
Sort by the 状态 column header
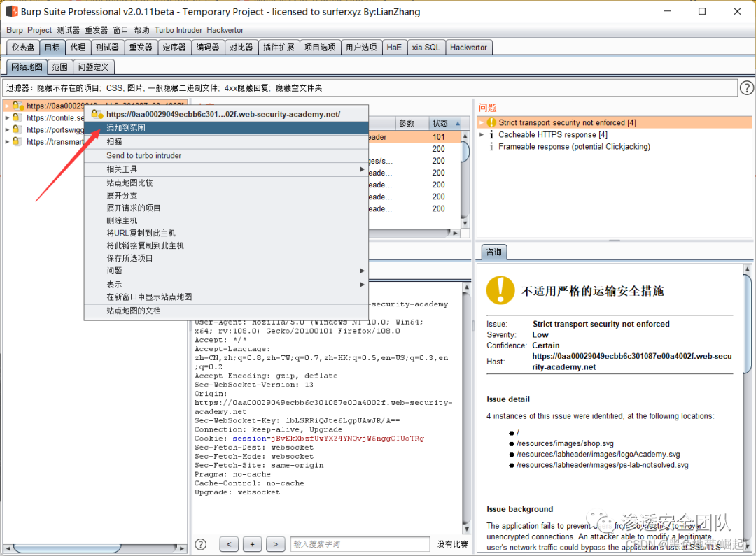[445, 123]
